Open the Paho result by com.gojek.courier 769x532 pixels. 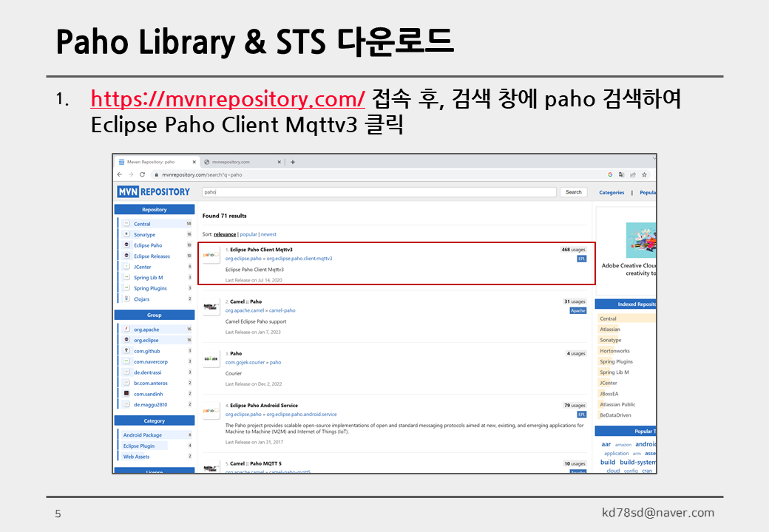click(236, 353)
